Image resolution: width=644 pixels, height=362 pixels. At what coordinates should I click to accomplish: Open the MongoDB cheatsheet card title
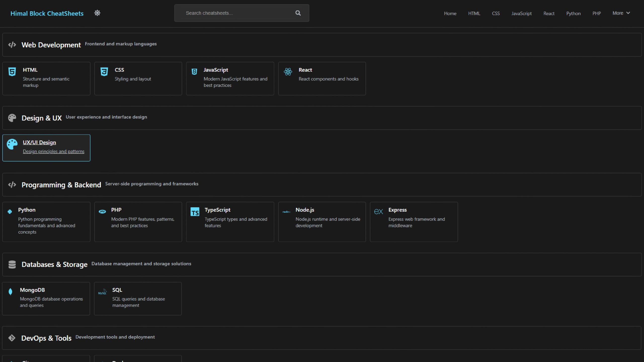(x=32, y=290)
